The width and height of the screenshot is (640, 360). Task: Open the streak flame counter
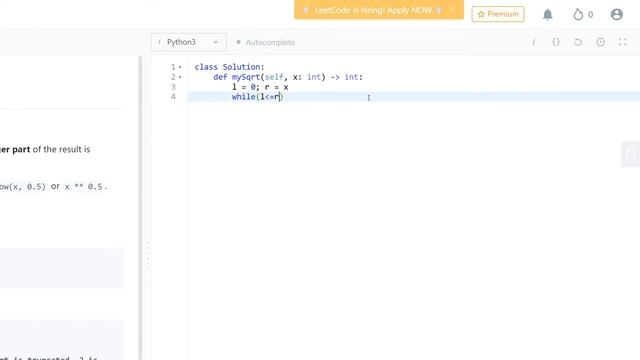pos(583,15)
